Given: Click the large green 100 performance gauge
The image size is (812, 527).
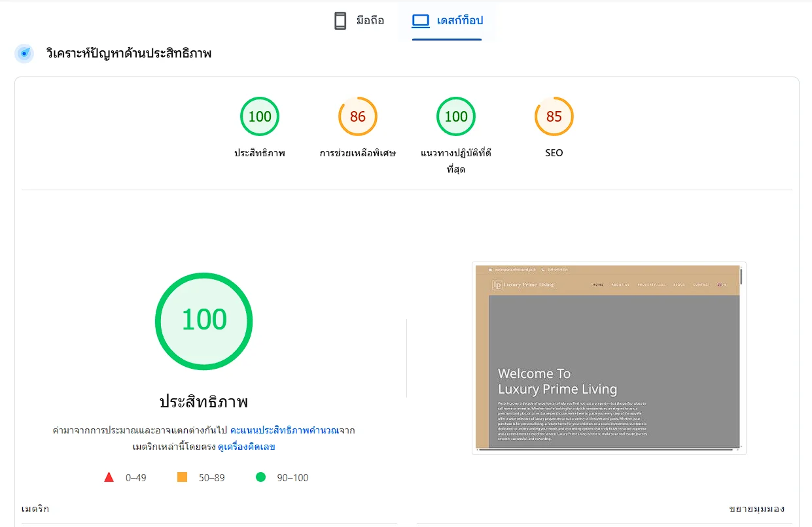Looking at the screenshot, I should click(203, 320).
